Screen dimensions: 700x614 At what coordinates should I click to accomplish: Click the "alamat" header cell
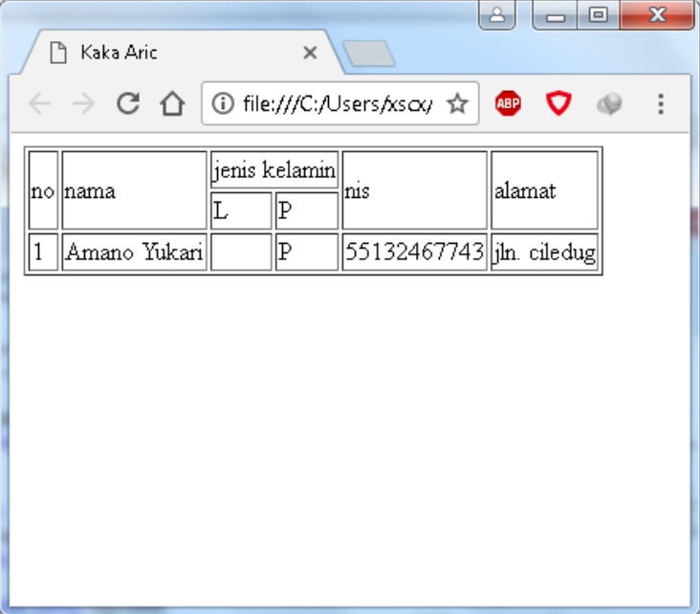(x=544, y=190)
